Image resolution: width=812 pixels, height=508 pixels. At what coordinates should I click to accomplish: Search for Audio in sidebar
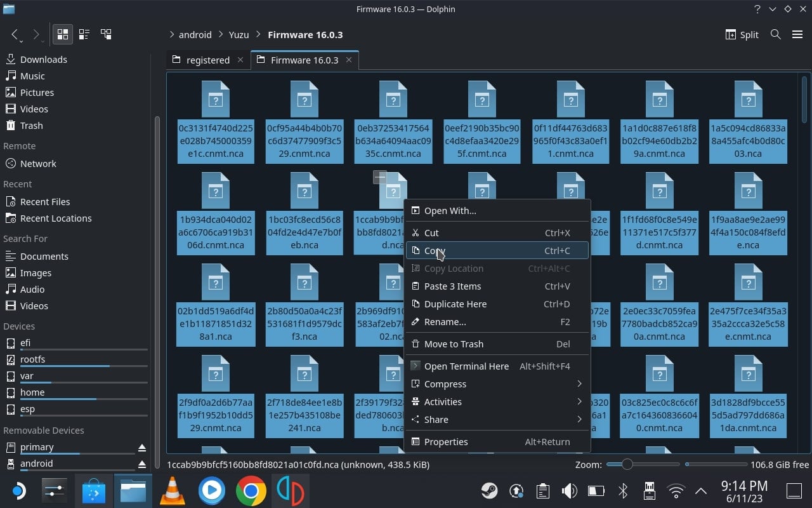32,289
